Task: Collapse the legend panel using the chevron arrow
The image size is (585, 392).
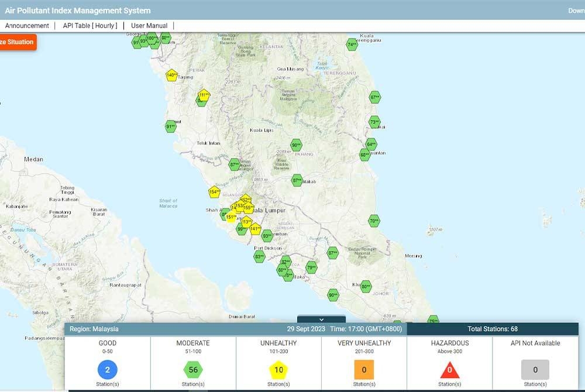Action: [x=321, y=319]
